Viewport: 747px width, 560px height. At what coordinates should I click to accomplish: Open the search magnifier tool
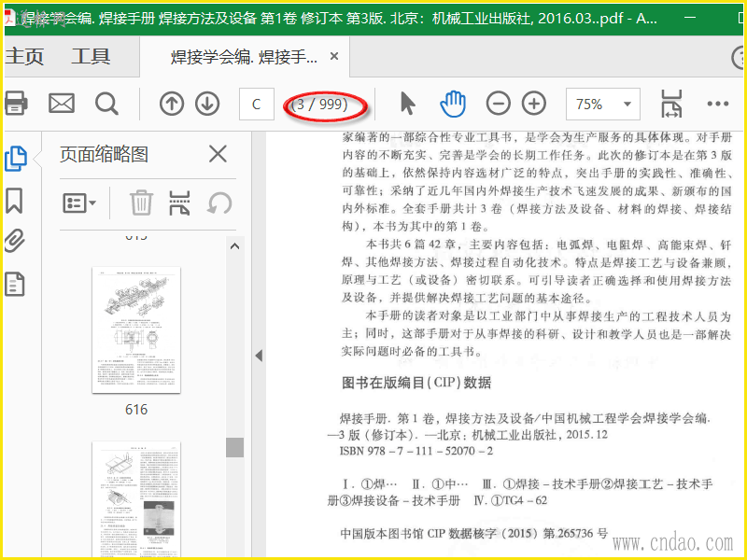click(x=106, y=104)
